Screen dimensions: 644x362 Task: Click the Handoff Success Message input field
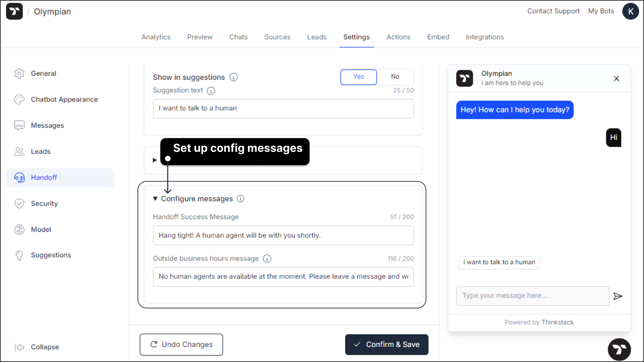click(283, 235)
